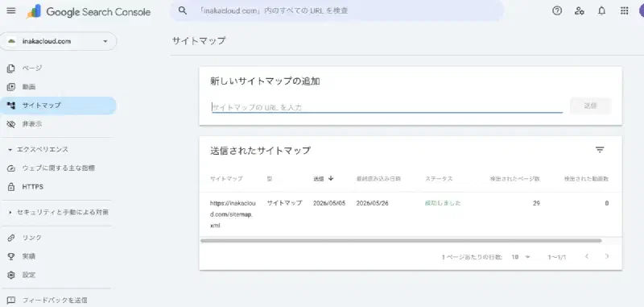Click the discovered pages count 29

(x=536, y=203)
